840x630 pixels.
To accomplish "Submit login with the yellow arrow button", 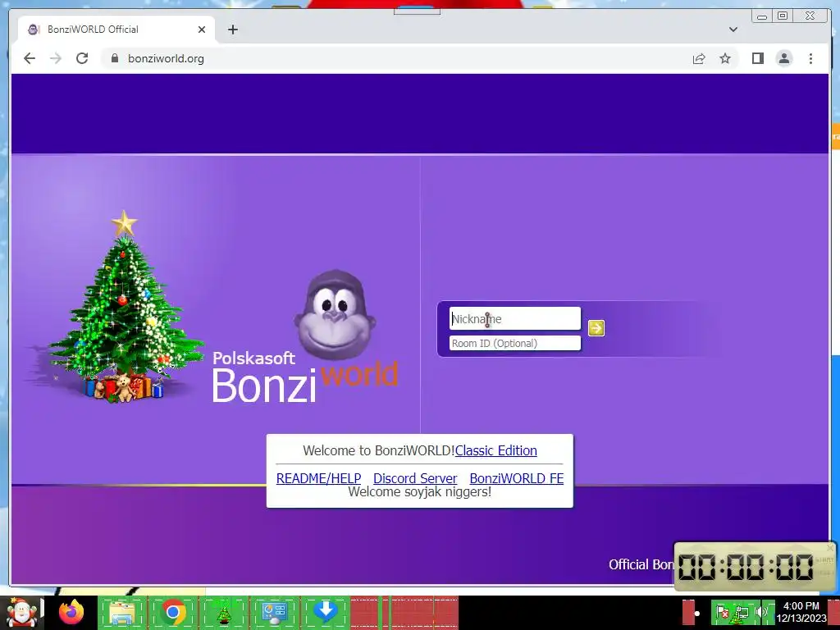I will tap(596, 328).
